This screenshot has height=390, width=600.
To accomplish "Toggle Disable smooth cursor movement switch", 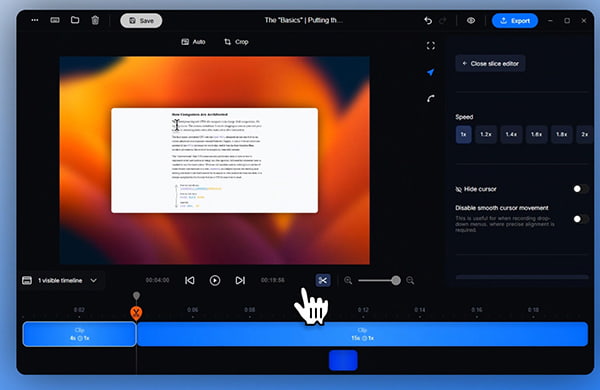I will pyautogui.click(x=581, y=219).
